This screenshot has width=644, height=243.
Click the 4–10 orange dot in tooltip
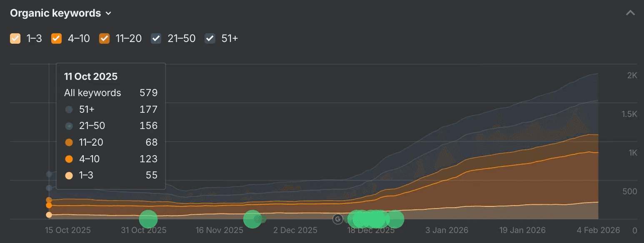pyautogui.click(x=69, y=159)
